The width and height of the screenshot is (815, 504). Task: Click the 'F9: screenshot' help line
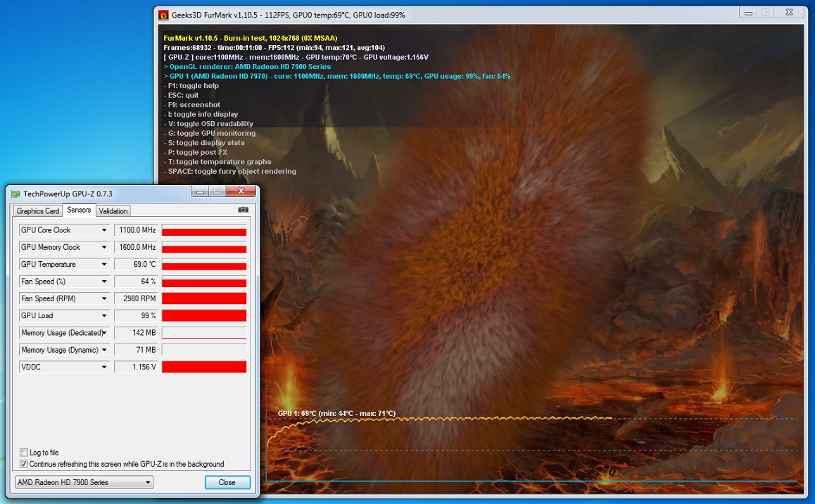[x=192, y=104]
